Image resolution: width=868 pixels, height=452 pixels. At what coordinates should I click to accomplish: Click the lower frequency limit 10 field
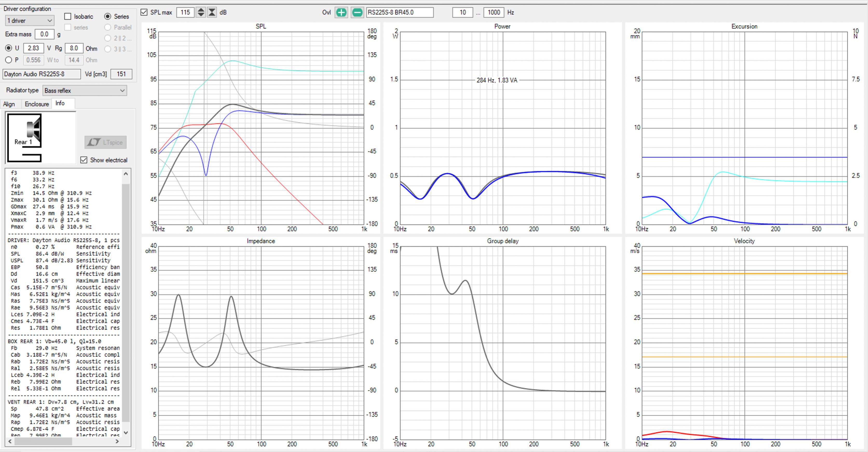click(x=463, y=12)
